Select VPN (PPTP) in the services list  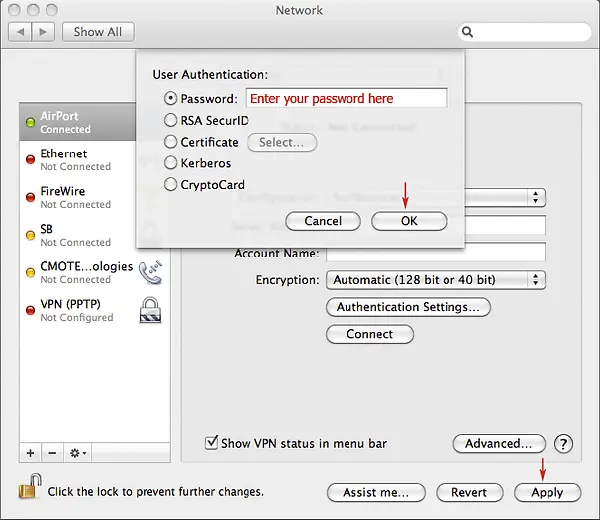click(95, 310)
